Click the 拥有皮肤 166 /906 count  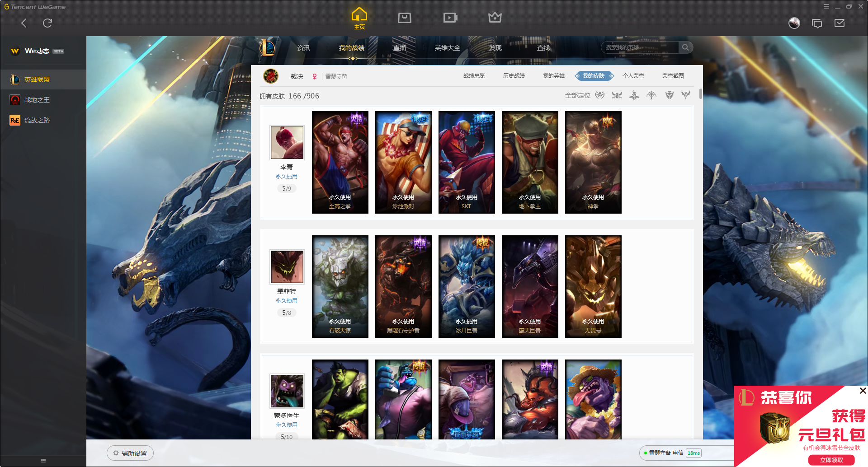pyautogui.click(x=289, y=96)
